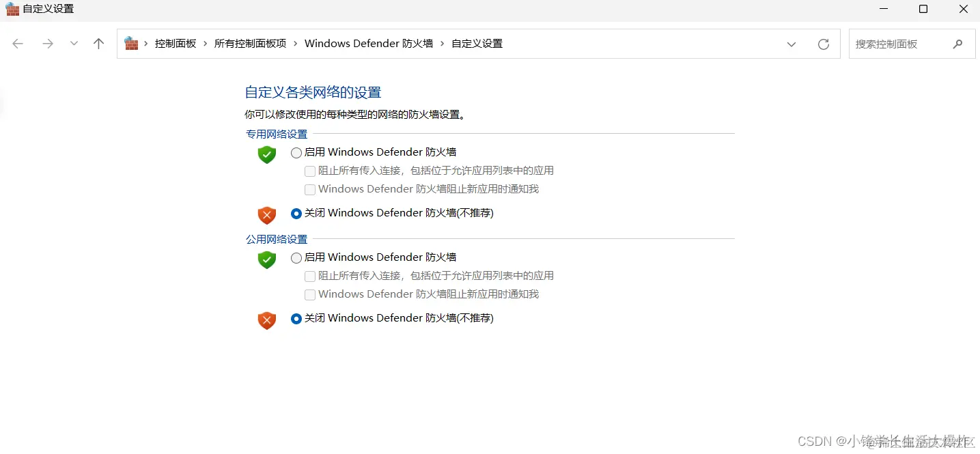The height and width of the screenshot is (454, 980).
Task: Turn off firewall for 专用网络 radio button
Action: click(296, 214)
